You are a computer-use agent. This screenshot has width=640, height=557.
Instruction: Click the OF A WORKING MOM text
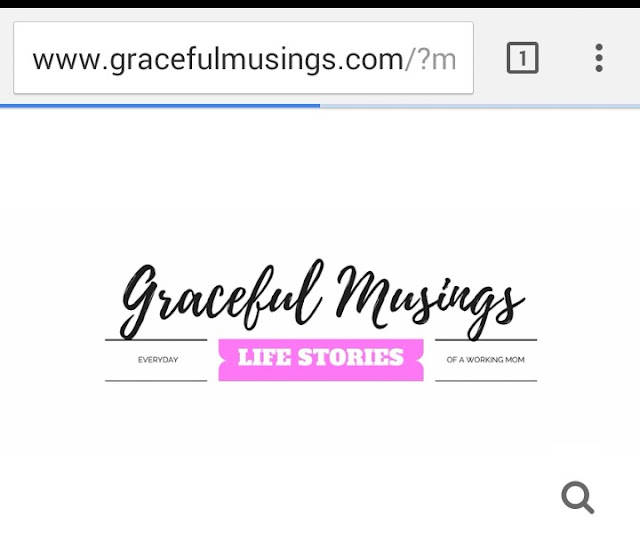[485, 360]
